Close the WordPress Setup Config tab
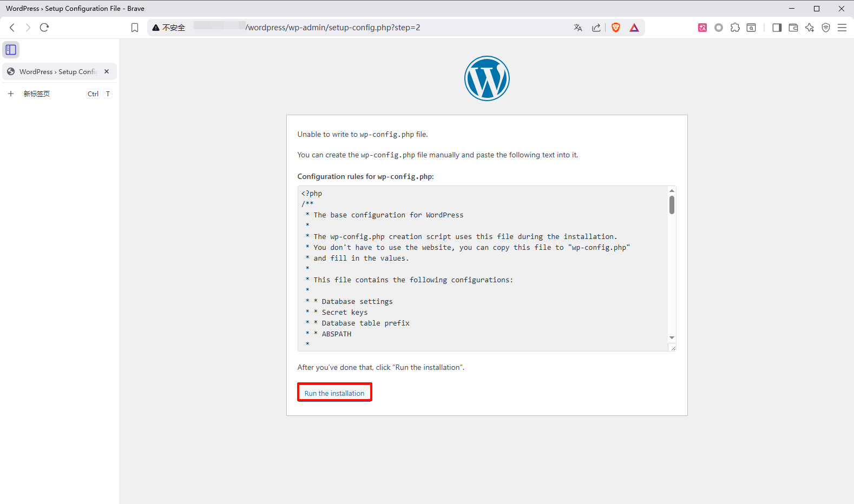The image size is (854, 504). [x=107, y=71]
